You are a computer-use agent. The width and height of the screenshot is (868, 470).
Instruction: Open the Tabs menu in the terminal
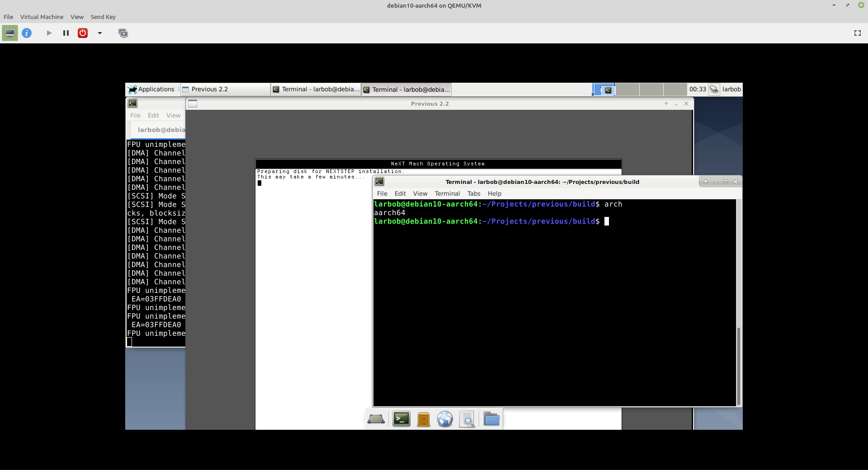tap(473, 193)
